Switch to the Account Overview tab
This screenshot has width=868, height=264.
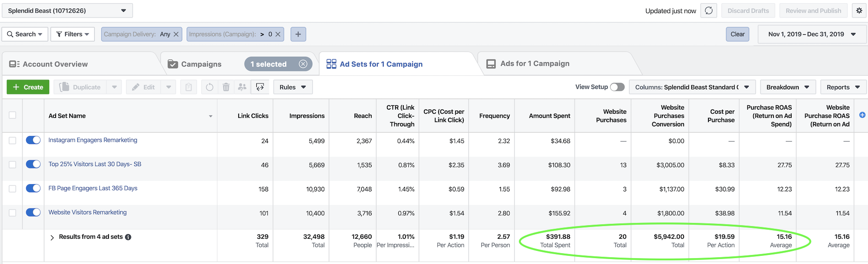click(x=55, y=64)
